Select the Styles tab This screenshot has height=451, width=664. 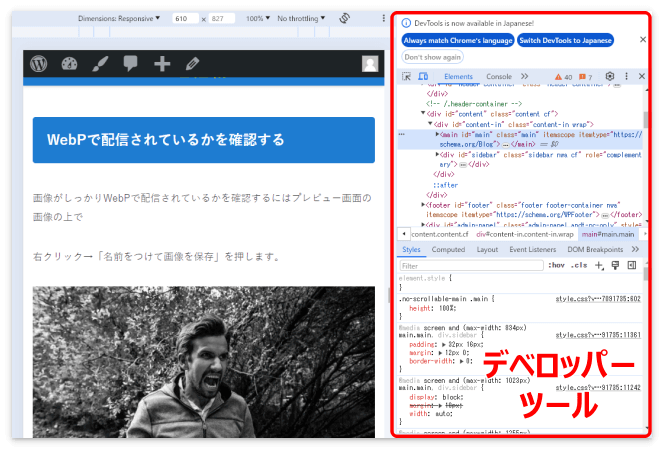(x=411, y=249)
